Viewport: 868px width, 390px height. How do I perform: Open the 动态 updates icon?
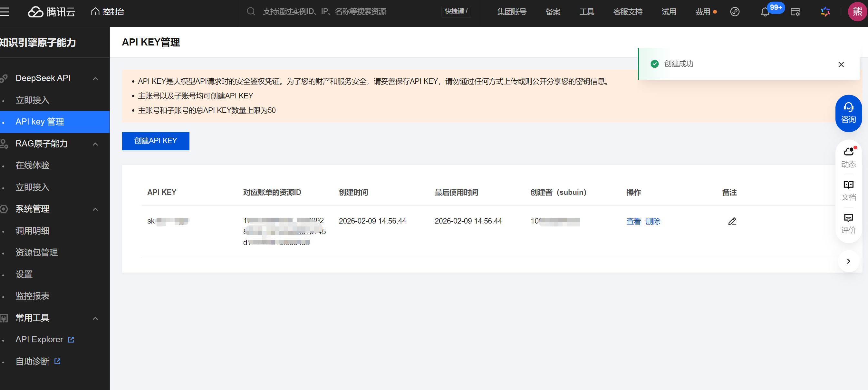(848, 156)
